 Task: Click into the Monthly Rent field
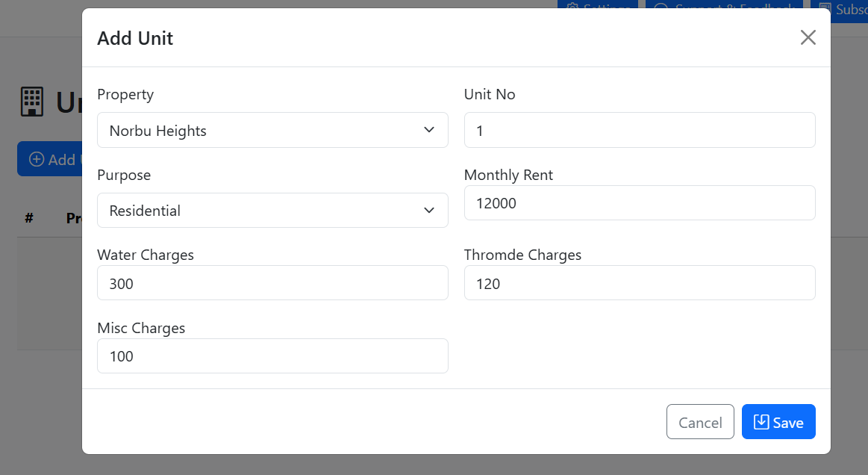pos(639,203)
